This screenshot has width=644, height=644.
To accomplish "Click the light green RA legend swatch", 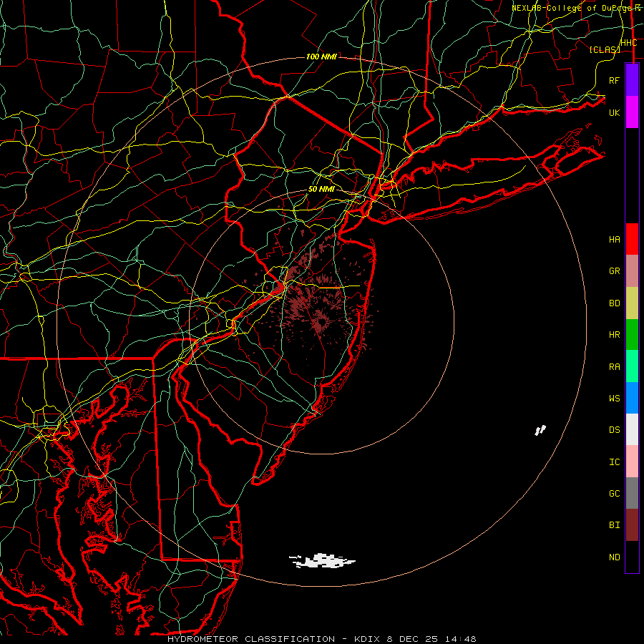I will tap(632, 366).
